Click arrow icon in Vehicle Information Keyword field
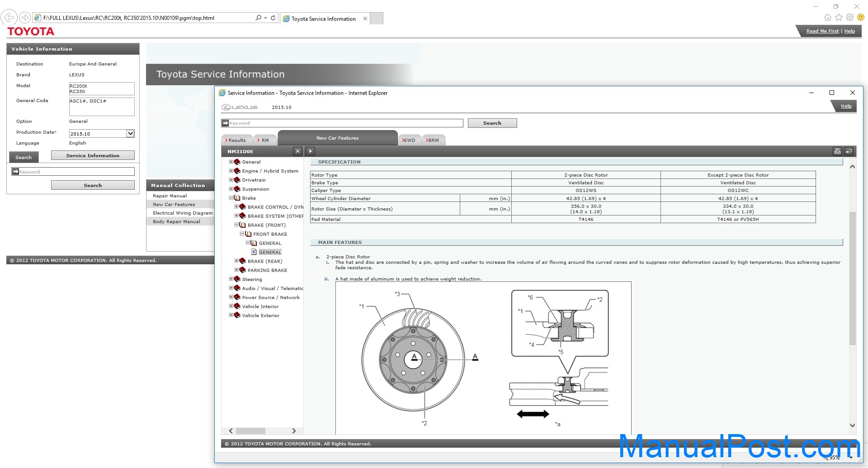The width and height of the screenshot is (868, 468). coord(15,172)
